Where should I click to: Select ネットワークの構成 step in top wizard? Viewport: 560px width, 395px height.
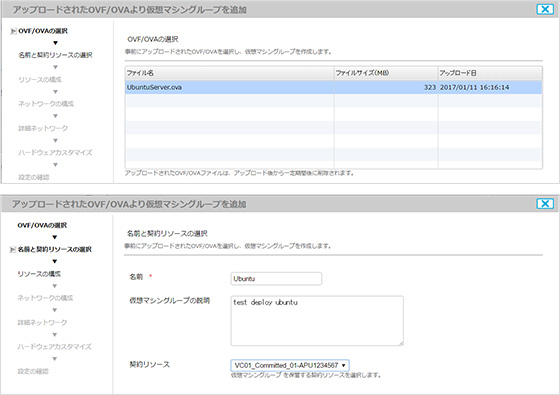pyautogui.click(x=46, y=104)
